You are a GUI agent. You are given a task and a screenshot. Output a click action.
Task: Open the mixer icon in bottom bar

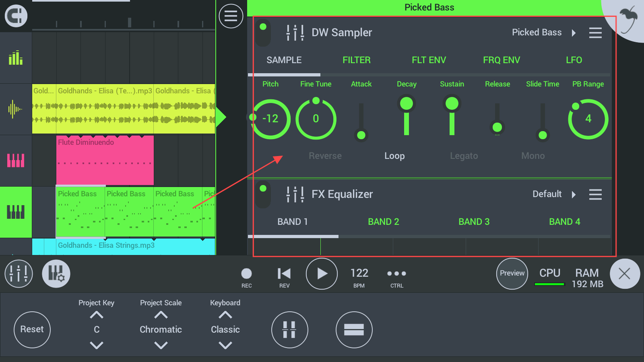(19, 274)
